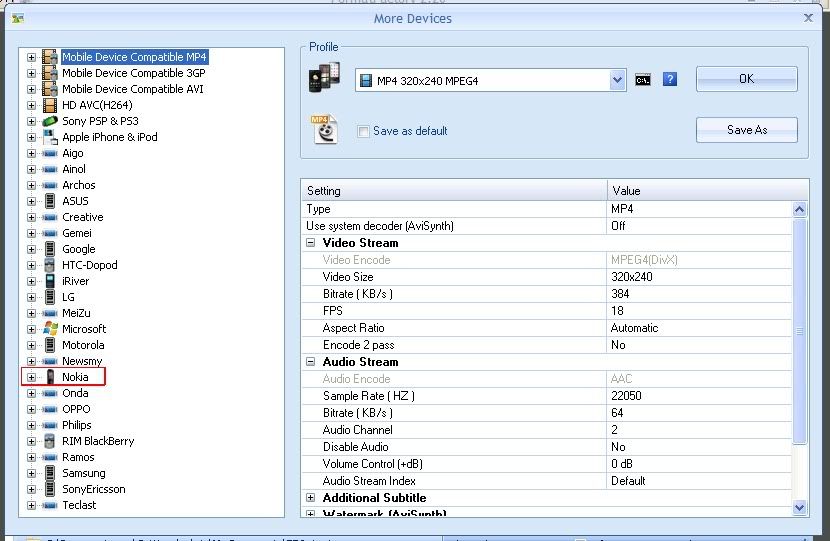Click the Disable Audio value No
The image size is (830, 541).
[x=618, y=446]
